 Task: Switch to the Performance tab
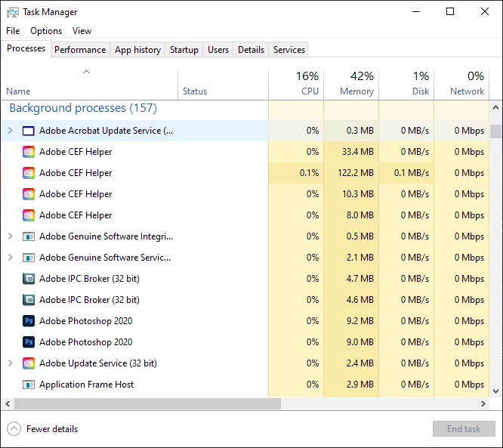coord(80,50)
